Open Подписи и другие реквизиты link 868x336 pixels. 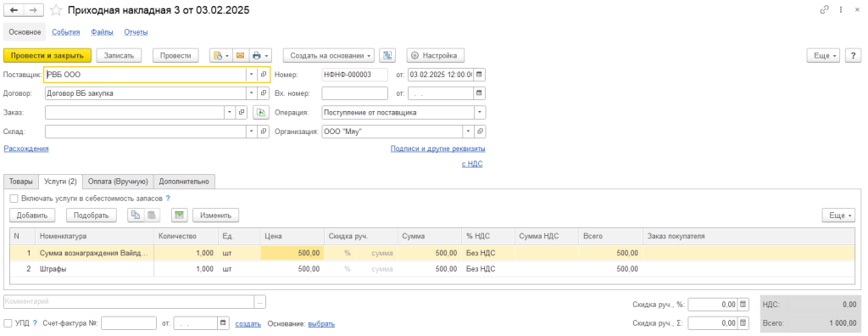(x=438, y=148)
